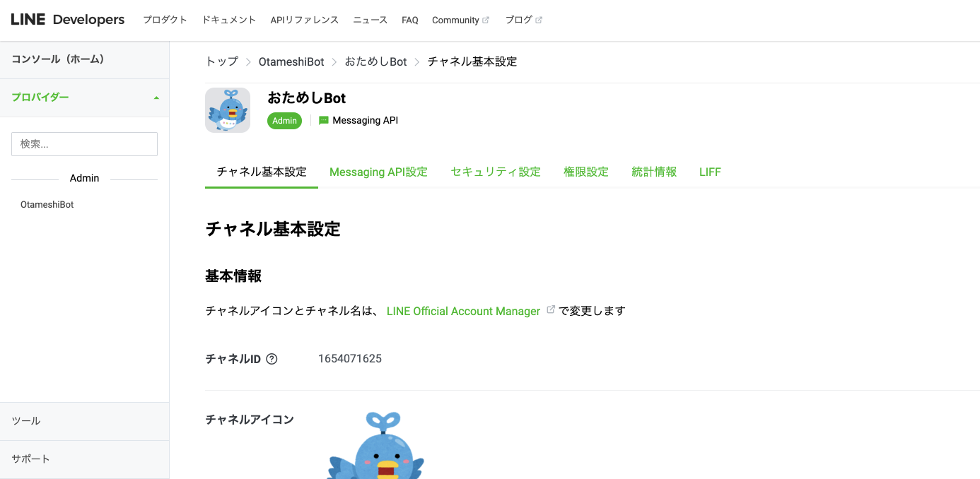Select the LIFF tab

[x=710, y=172]
